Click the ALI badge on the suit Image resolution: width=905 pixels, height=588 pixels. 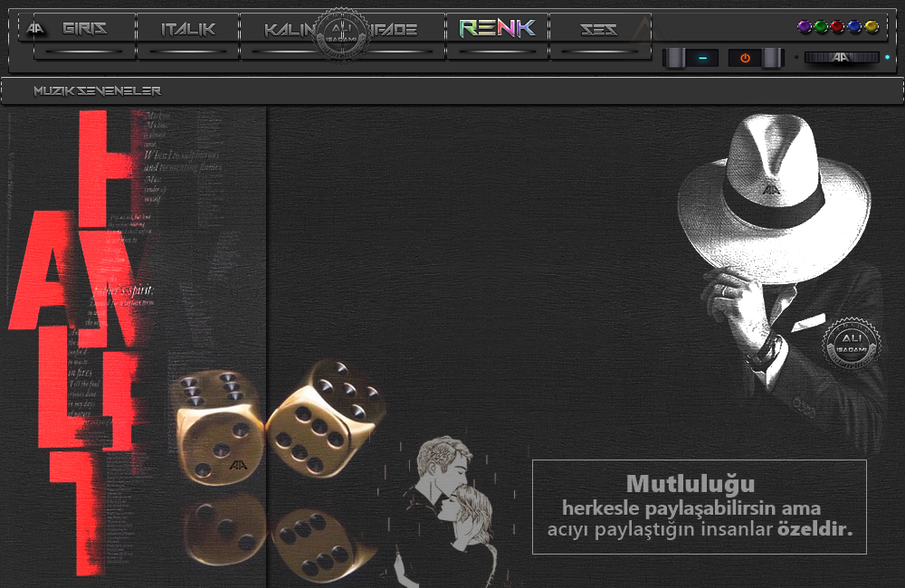coord(844,346)
